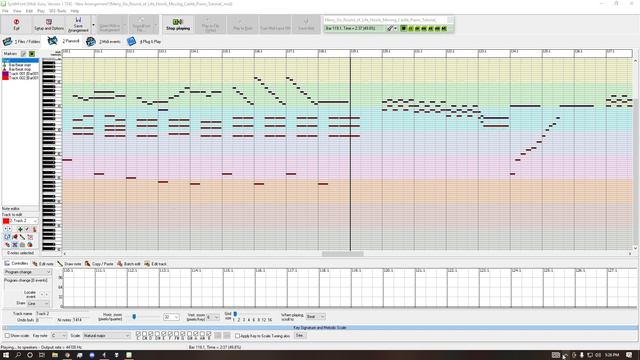Open the Help menu
The width and height of the screenshot is (640, 360).
[x=75, y=11]
